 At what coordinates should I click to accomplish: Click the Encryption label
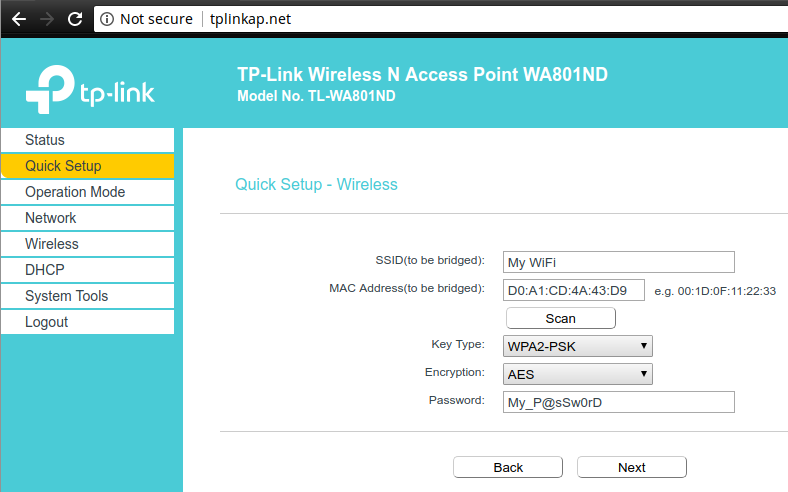point(455,372)
